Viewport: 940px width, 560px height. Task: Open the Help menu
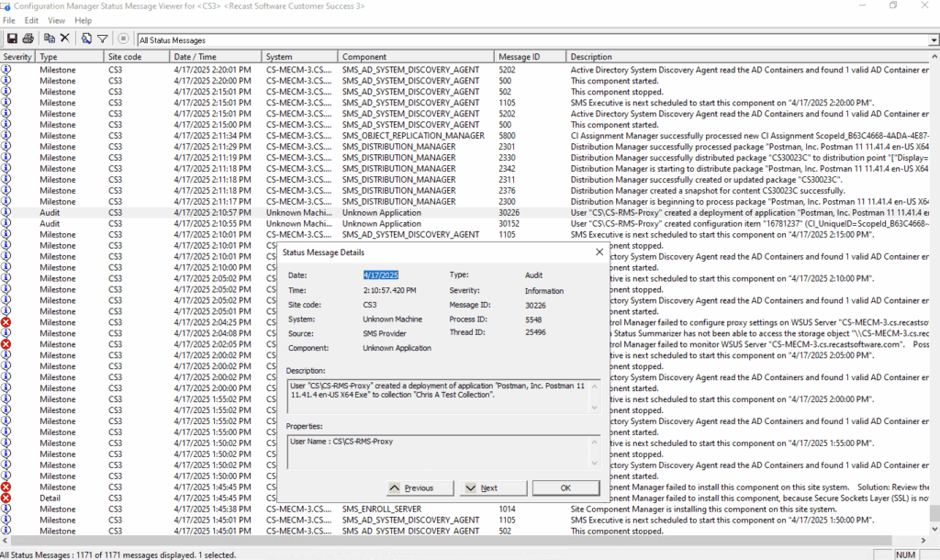pos(83,20)
